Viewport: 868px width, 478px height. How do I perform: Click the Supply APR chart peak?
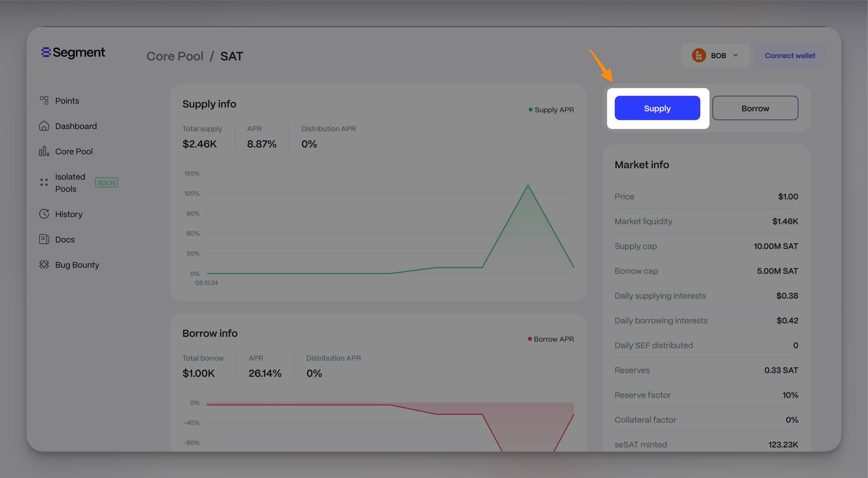(x=528, y=186)
